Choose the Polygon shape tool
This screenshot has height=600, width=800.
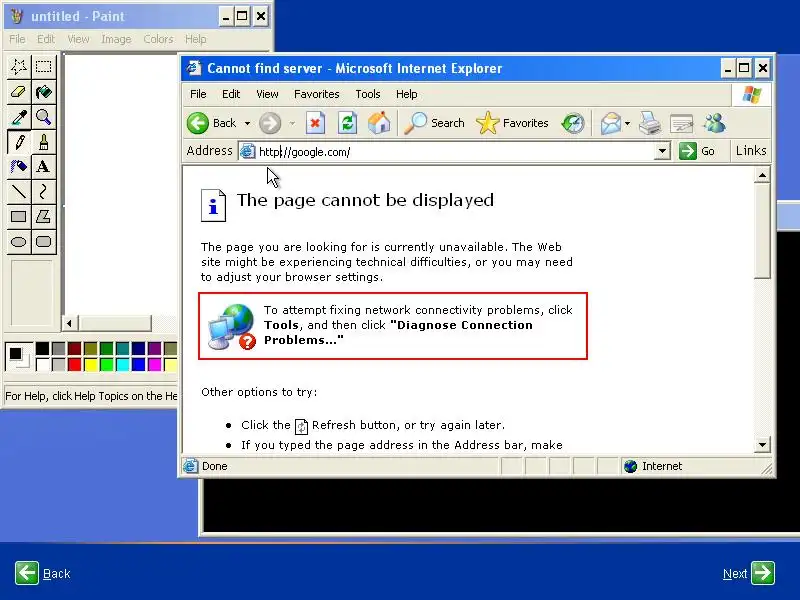tap(43, 216)
